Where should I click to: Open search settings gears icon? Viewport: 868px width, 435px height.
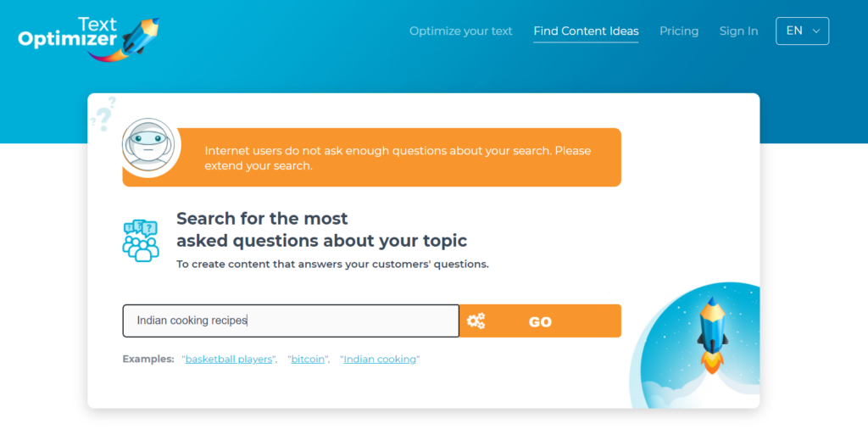[476, 321]
